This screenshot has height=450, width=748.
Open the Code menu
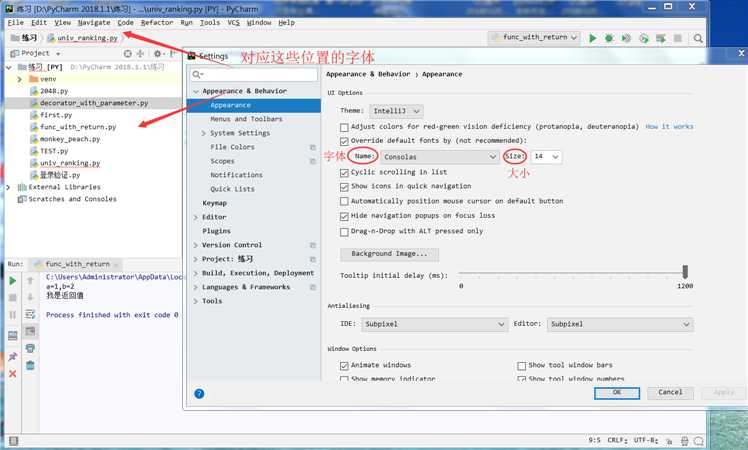[125, 22]
